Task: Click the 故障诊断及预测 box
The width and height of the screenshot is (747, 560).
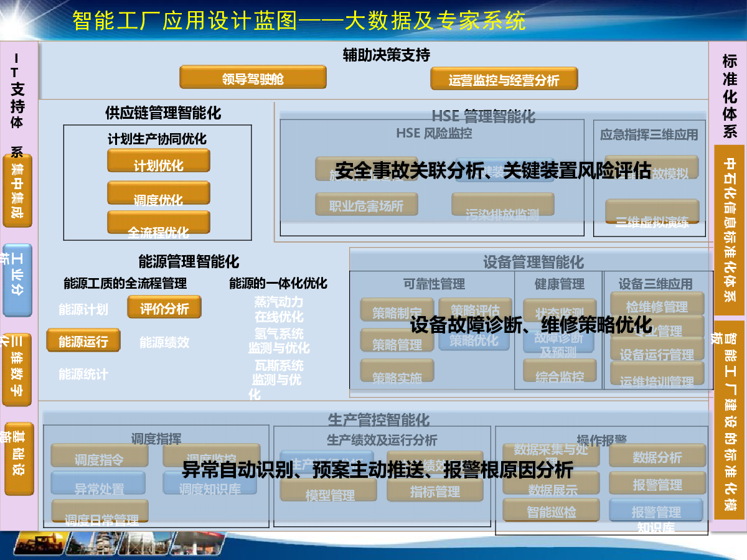Action: point(560,341)
